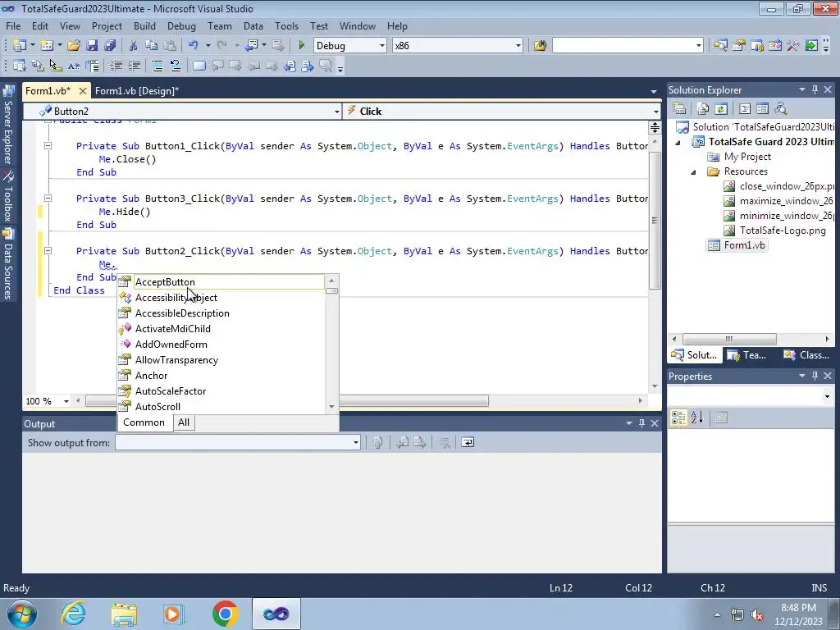The width and height of the screenshot is (840, 630).
Task: Click the Solution Explorer horizontal scrollbar
Action: click(x=729, y=339)
